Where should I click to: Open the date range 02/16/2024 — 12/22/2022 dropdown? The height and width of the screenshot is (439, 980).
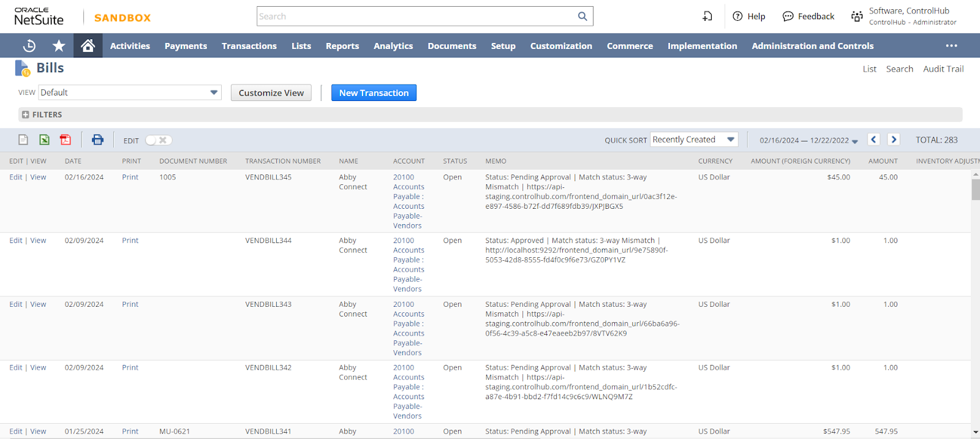coord(809,140)
